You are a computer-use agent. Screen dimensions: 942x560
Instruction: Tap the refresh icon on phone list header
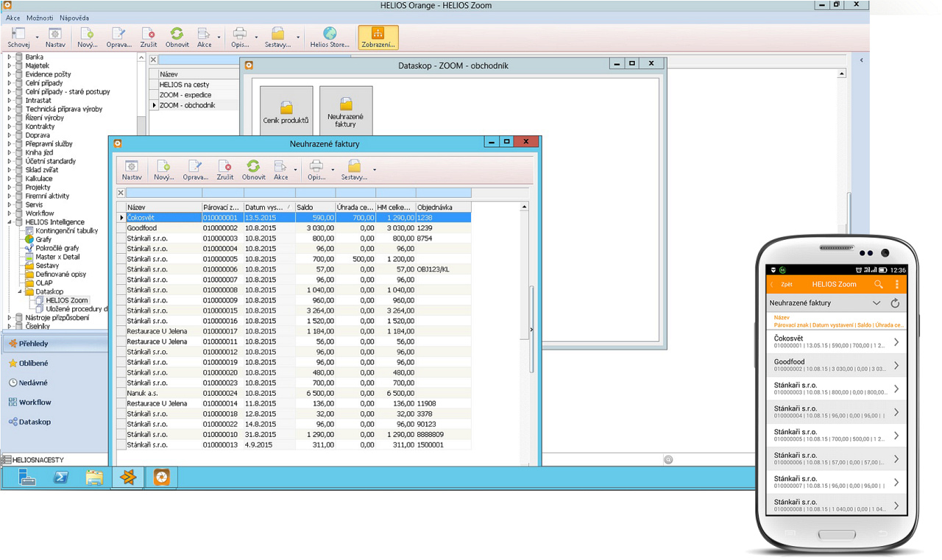click(x=895, y=303)
